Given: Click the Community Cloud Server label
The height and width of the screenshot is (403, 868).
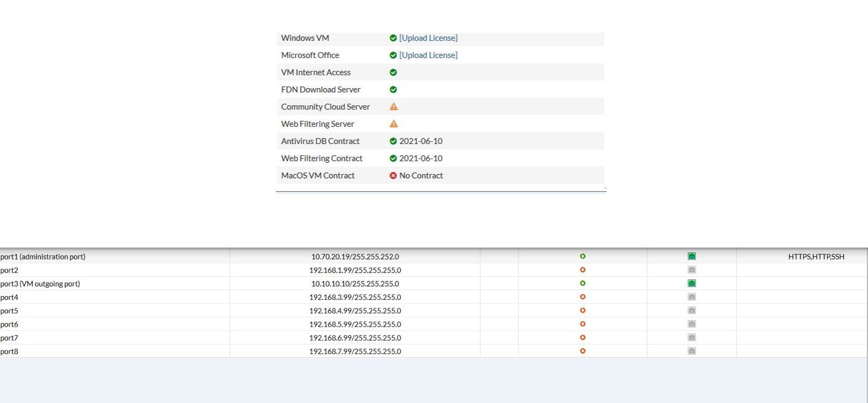Looking at the screenshot, I should (325, 107).
